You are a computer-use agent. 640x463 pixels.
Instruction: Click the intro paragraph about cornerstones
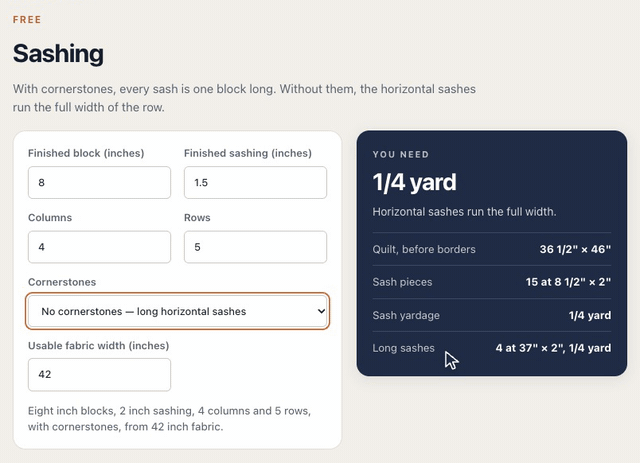coord(244,98)
